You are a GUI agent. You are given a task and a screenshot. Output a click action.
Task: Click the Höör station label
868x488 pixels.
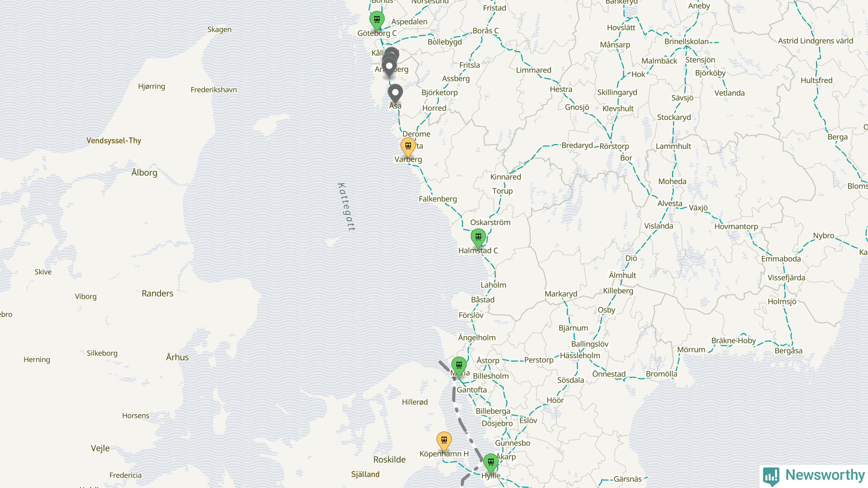click(x=555, y=400)
